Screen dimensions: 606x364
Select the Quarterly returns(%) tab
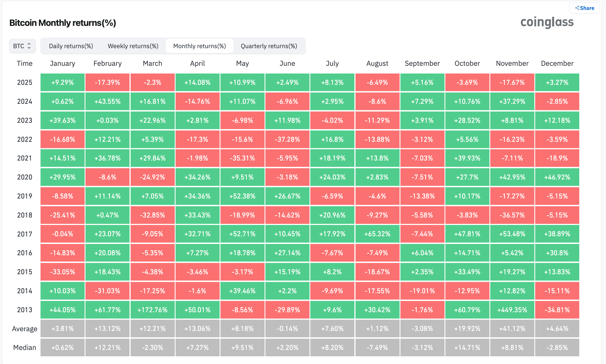click(269, 46)
